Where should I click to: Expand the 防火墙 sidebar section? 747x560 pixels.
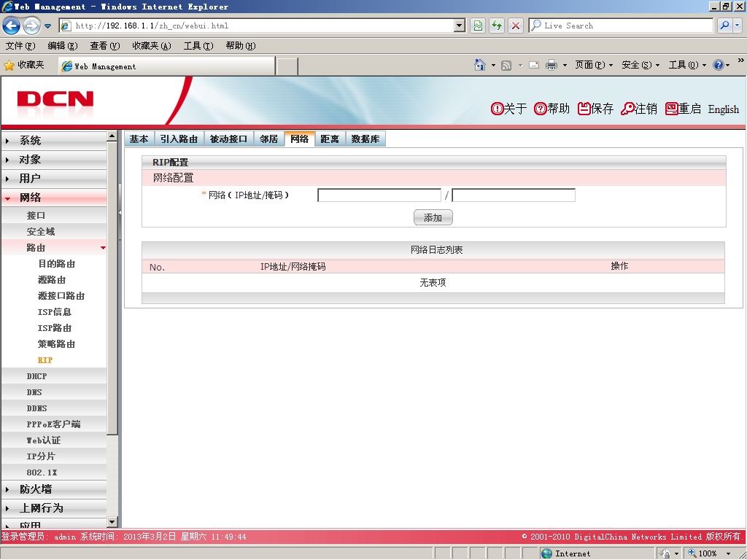pyautogui.click(x=54, y=489)
